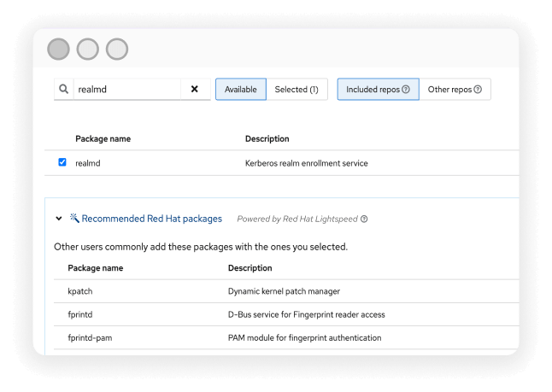Screen dimensions: 552x392
Task: Click the realmd package name
Action: [88, 163]
